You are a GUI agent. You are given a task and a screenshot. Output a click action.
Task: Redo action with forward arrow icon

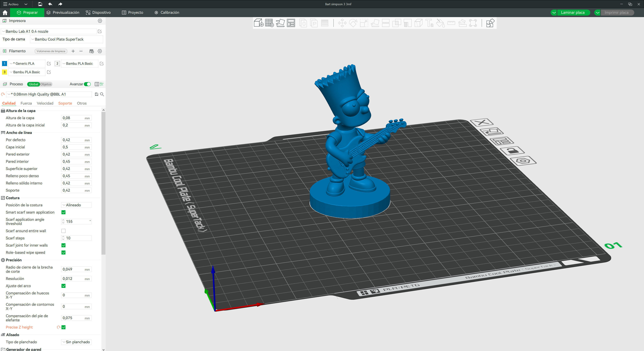click(x=60, y=4)
